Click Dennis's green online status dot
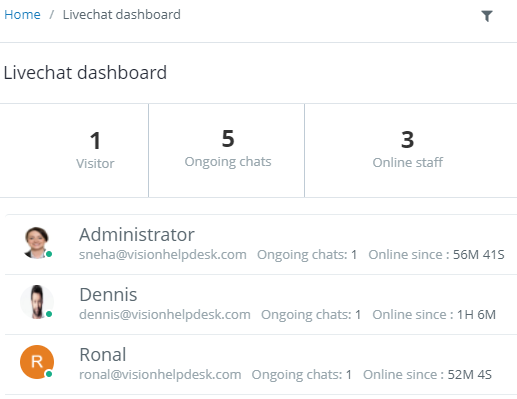 [x=49, y=314]
